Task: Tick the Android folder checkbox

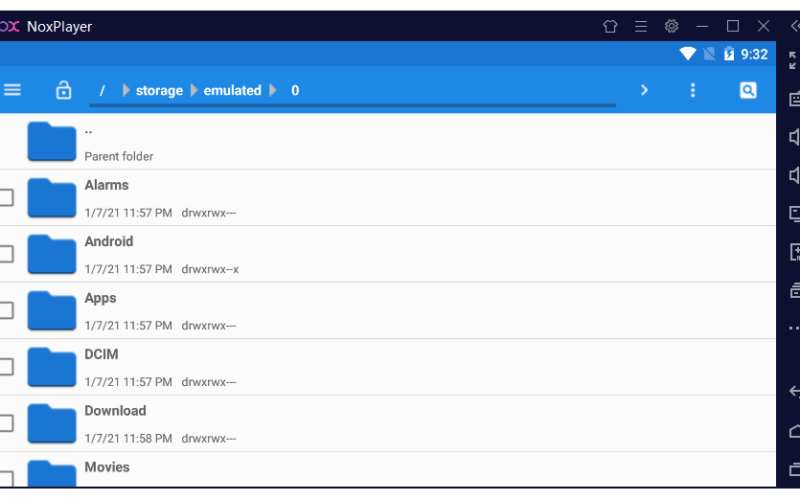Action: point(6,254)
